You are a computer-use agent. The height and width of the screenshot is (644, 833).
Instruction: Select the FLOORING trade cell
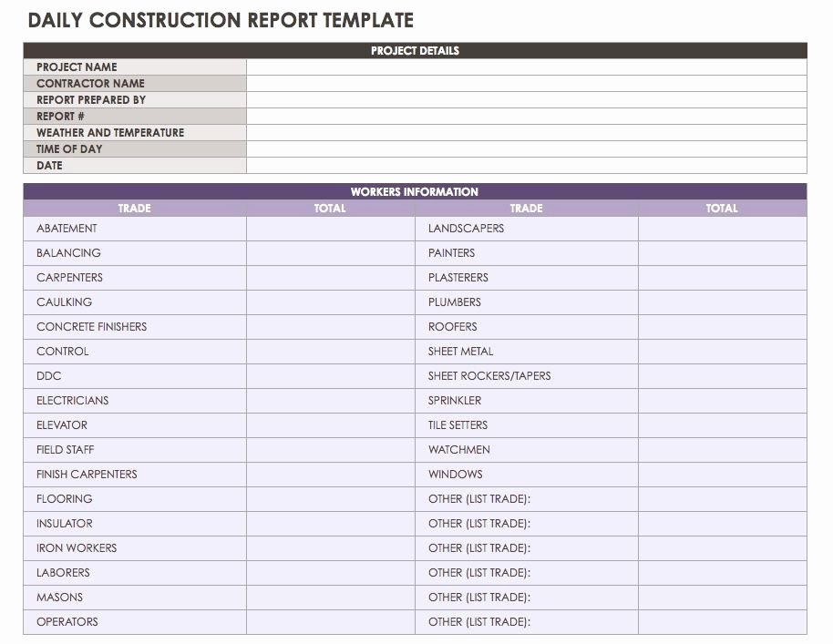click(135, 499)
